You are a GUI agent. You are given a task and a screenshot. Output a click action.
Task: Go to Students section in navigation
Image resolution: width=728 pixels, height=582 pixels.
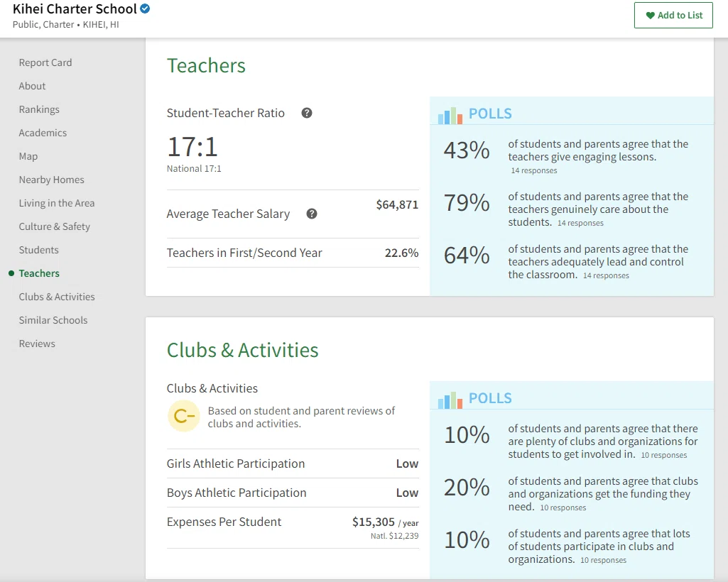pyautogui.click(x=38, y=250)
